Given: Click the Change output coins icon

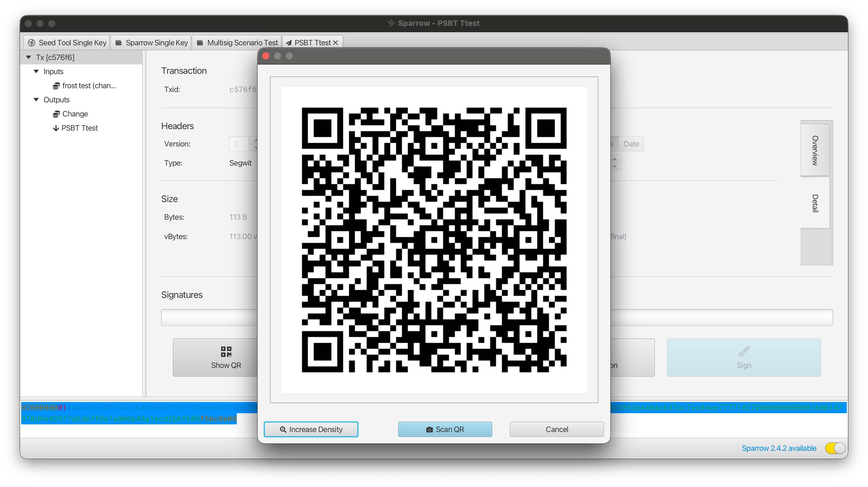Looking at the screenshot, I should click(x=56, y=114).
